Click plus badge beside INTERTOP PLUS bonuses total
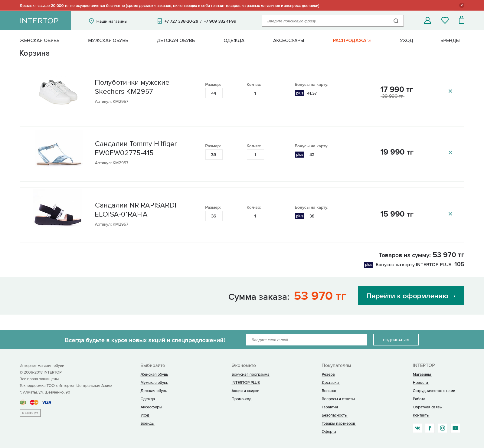 (368, 265)
